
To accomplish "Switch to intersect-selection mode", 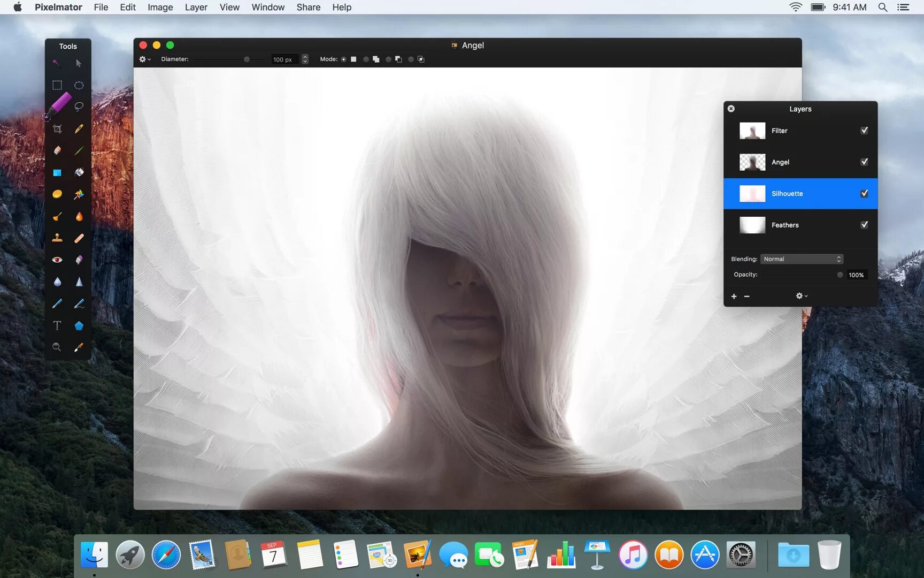I will point(411,59).
